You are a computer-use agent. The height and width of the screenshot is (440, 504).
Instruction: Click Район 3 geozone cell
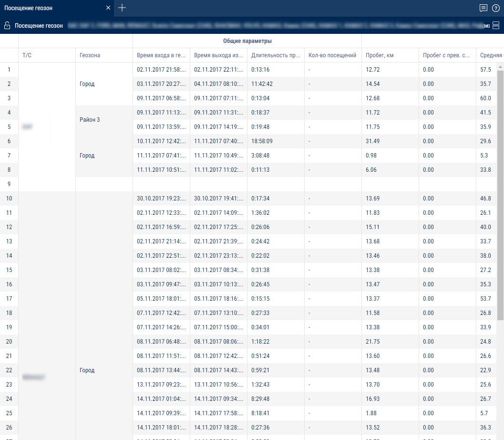pos(104,120)
